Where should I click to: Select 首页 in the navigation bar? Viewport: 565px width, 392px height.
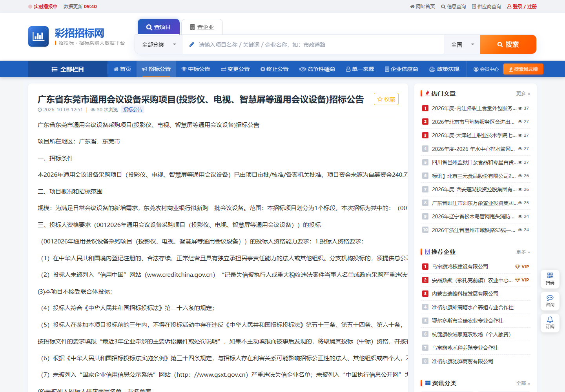122,69
